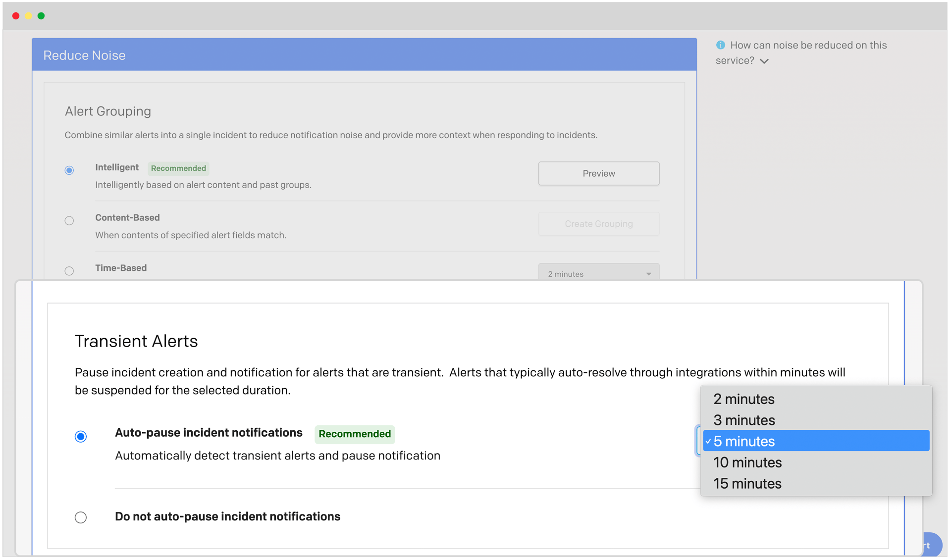951x560 pixels.
Task: Click the green Recommended badge near Auto-pause
Action: pos(355,434)
